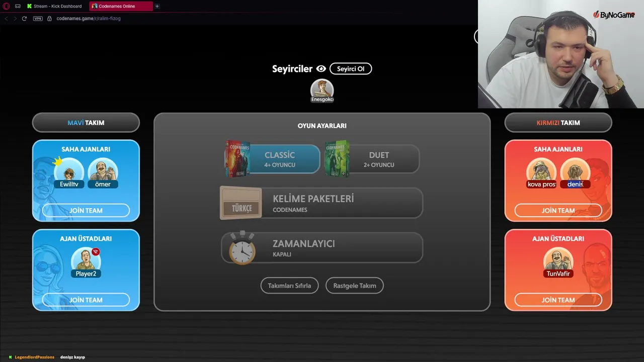
Task: Click the stopwatch timer icon
Action: point(243,248)
